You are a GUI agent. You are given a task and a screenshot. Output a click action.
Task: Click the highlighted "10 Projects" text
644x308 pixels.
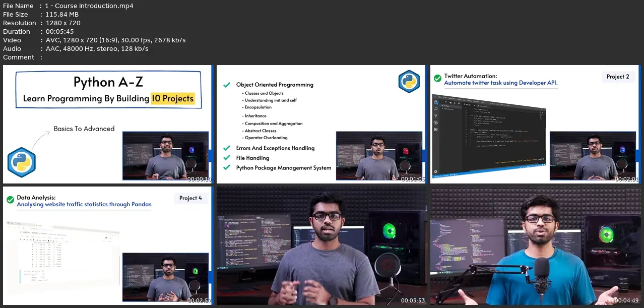[x=172, y=98]
